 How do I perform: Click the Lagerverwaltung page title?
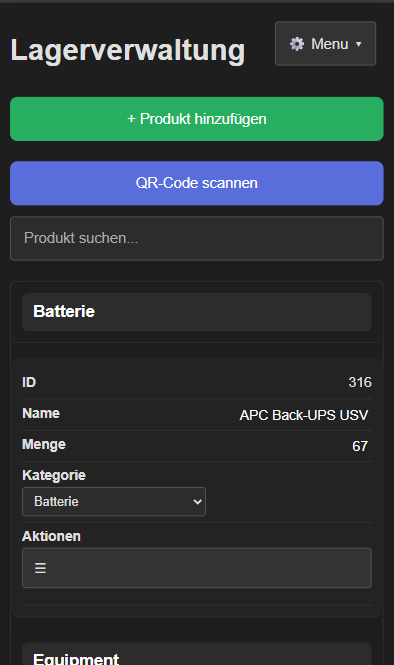tap(128, 50)
